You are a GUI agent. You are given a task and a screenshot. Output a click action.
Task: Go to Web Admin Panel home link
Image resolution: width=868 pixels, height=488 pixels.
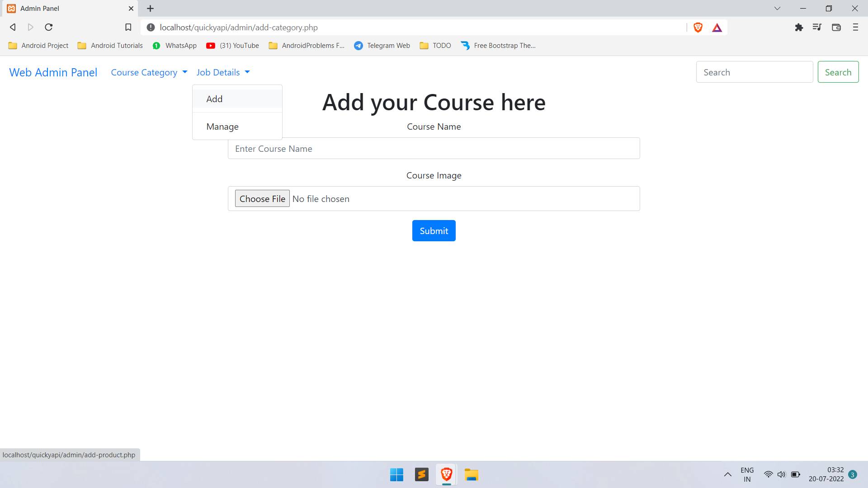coord(53,72)
